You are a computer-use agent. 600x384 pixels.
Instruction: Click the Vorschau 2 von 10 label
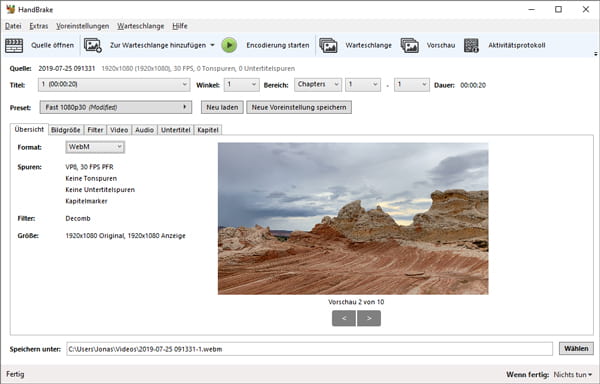(x=356, y=302)
